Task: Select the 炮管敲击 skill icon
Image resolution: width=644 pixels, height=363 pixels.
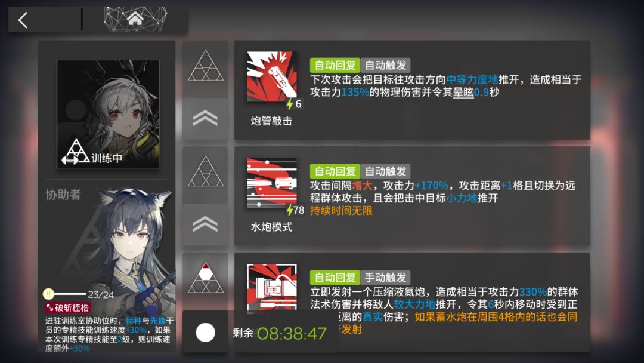Action: (x=271, y=76)
